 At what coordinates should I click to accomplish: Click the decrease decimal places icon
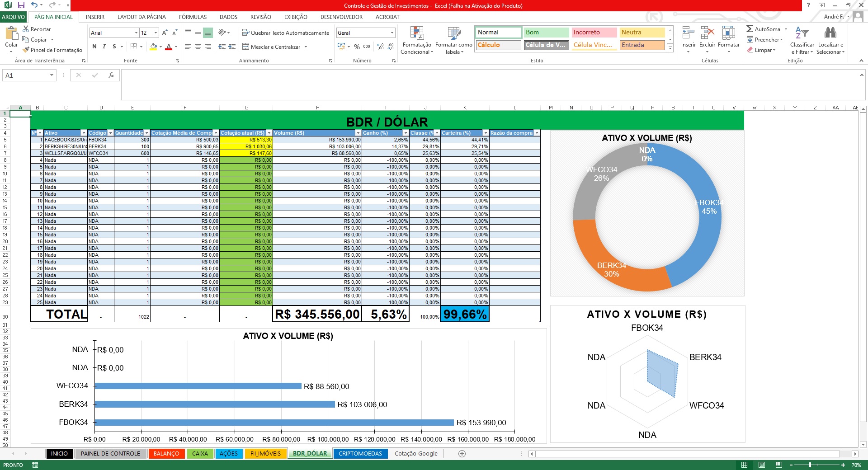(391, 47)
